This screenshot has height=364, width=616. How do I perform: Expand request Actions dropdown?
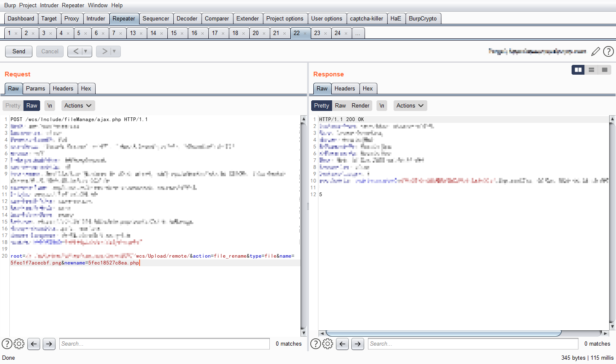(78, 105)
